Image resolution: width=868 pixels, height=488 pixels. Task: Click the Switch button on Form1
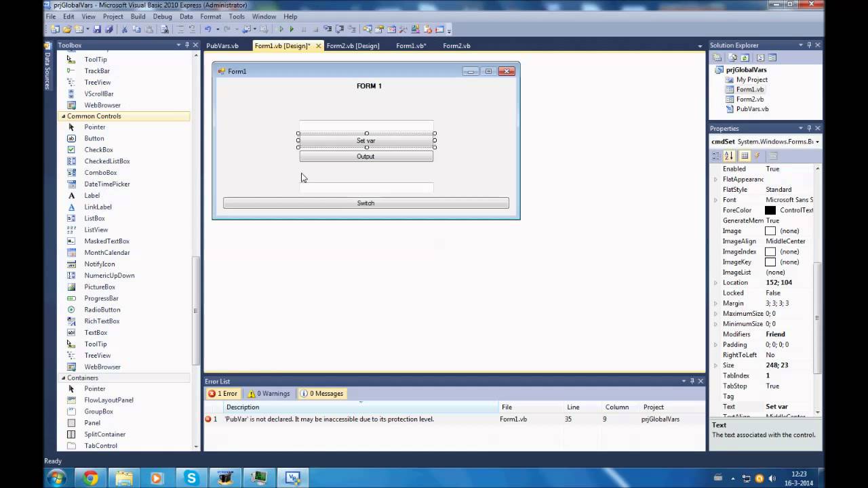[366, 203]
